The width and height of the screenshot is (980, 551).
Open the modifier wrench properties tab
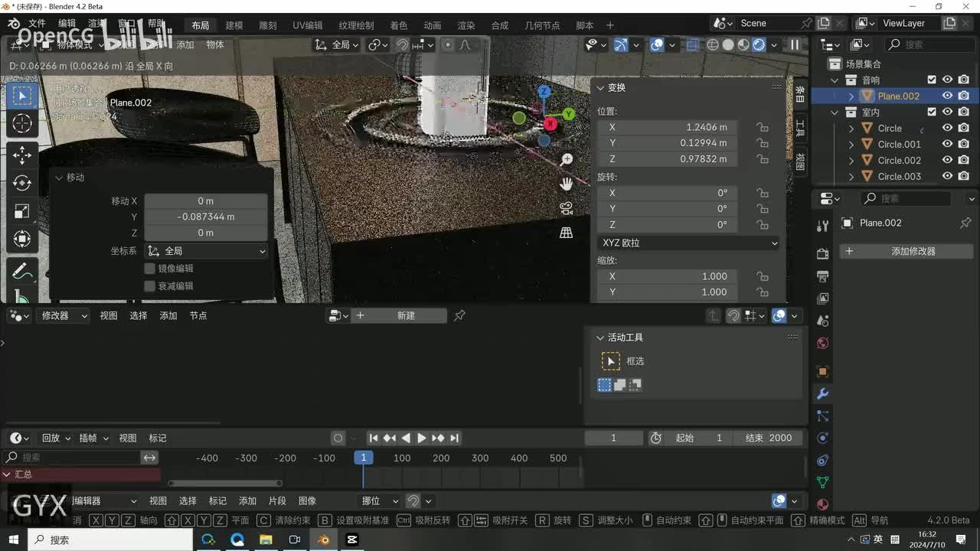pos(823,394)
